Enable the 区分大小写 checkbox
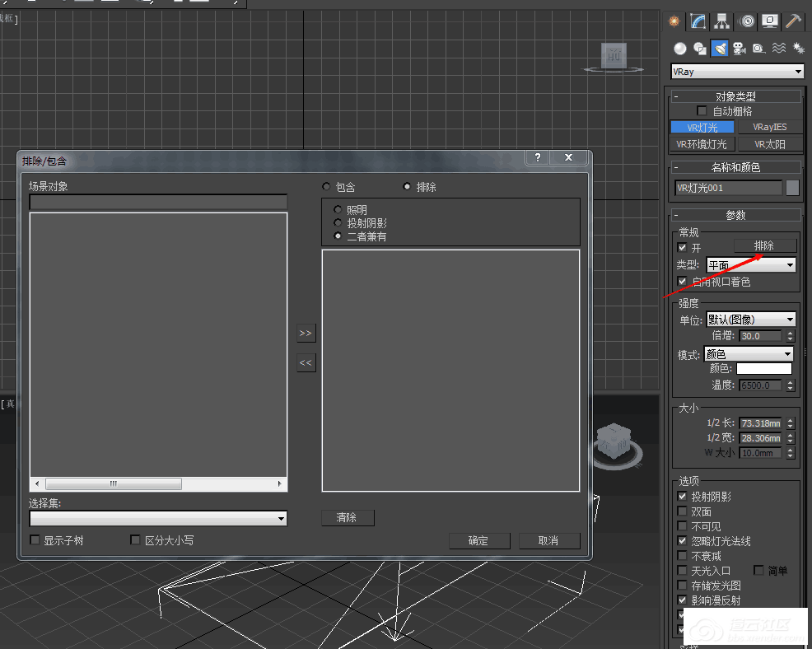The image size is (812, 649). (135, 540)
